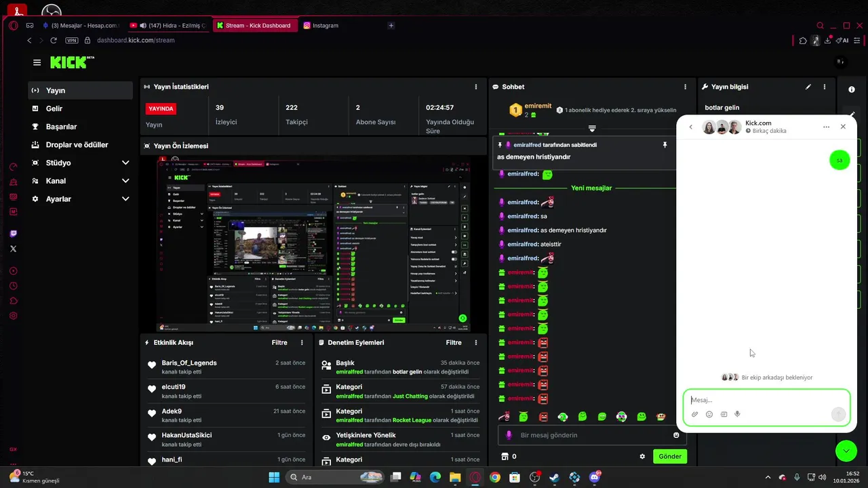868x488 pixels.
Task: Open chat settings gear icon
Action: pos(642,456)
